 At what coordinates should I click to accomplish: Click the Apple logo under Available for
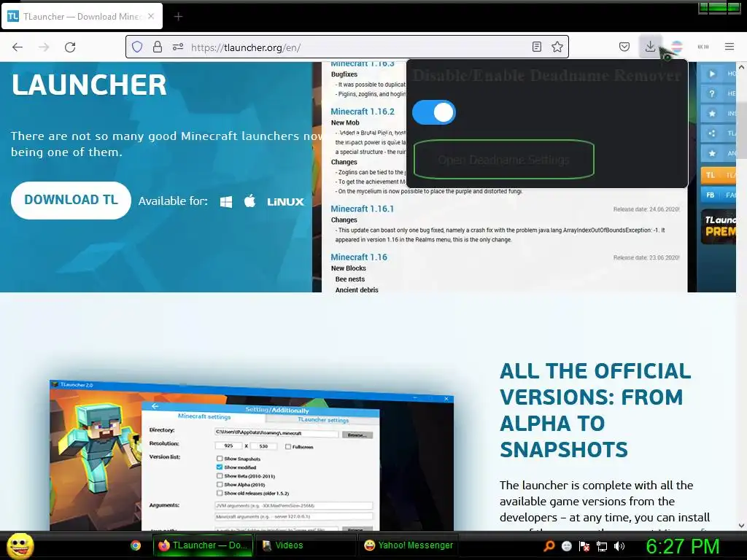pyautogui.click(x=249, y=201)
